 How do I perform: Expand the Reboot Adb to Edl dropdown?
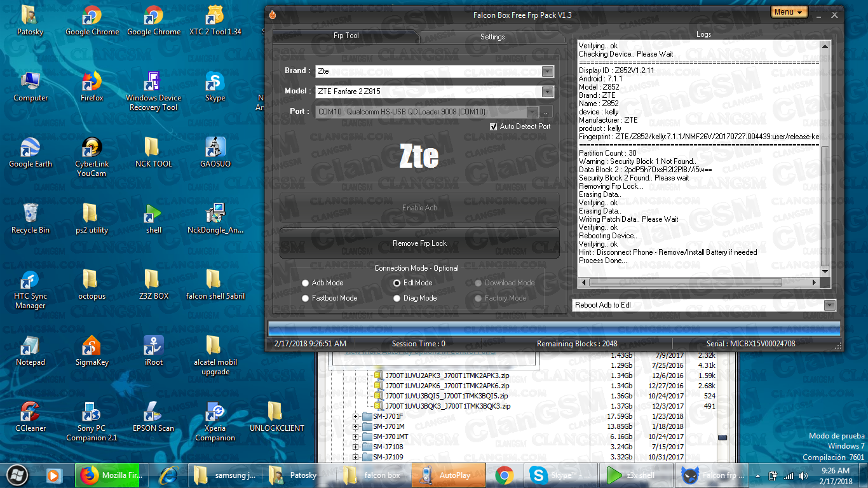(x=829, y=305)
